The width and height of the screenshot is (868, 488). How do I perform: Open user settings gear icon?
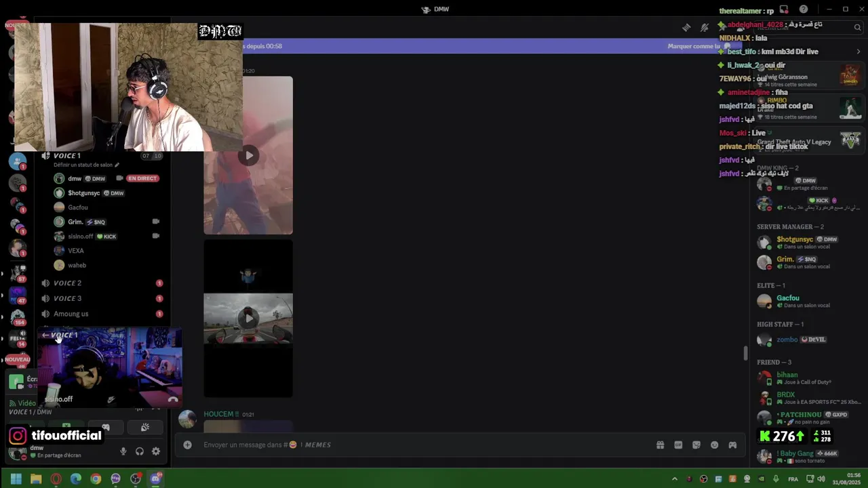tap(156, 451)
